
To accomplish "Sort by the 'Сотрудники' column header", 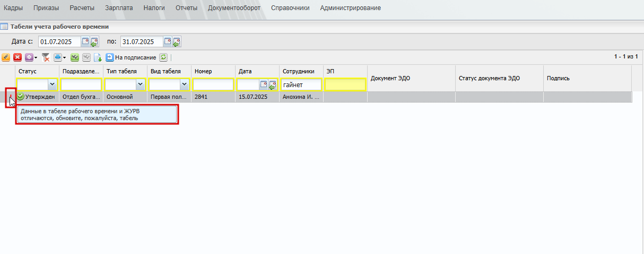I will (x=301, y=71).
